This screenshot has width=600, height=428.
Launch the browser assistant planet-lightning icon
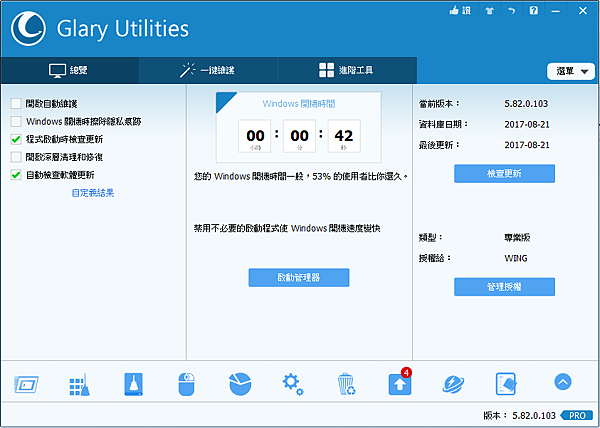coord(453,384)
